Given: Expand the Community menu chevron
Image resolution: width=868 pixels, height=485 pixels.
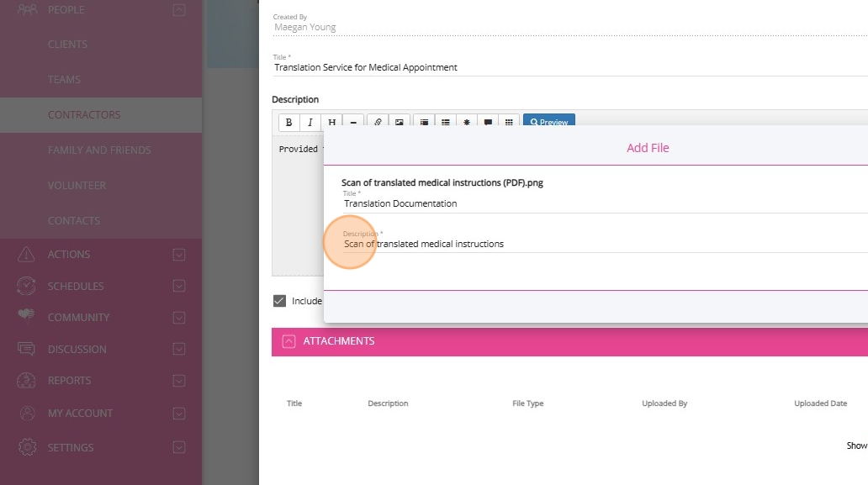Looking at the screenshot, I should (x=179, y=318).
